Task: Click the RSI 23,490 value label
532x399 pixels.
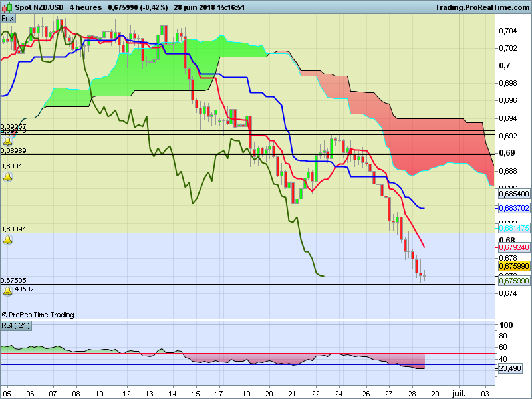Action: point(510,368)
